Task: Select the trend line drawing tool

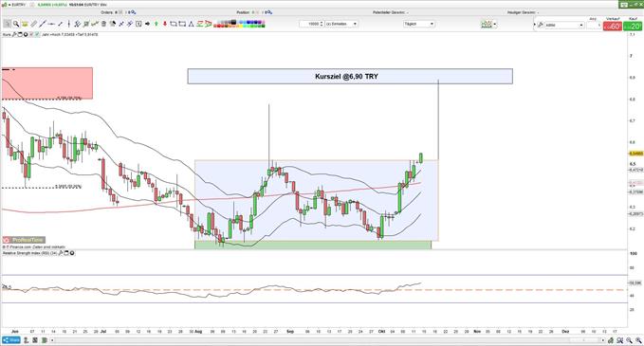Action: click(43, 24)
